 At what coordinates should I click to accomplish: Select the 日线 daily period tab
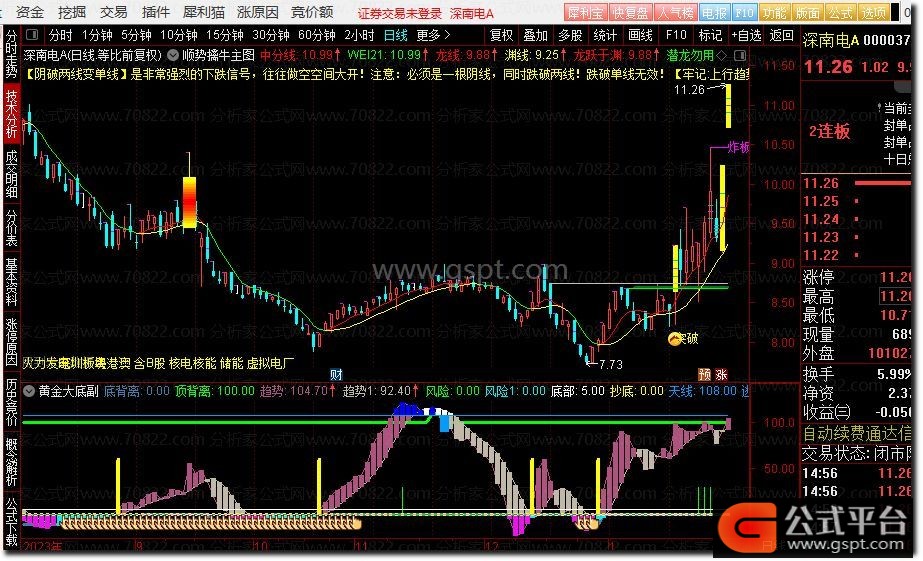396,35
